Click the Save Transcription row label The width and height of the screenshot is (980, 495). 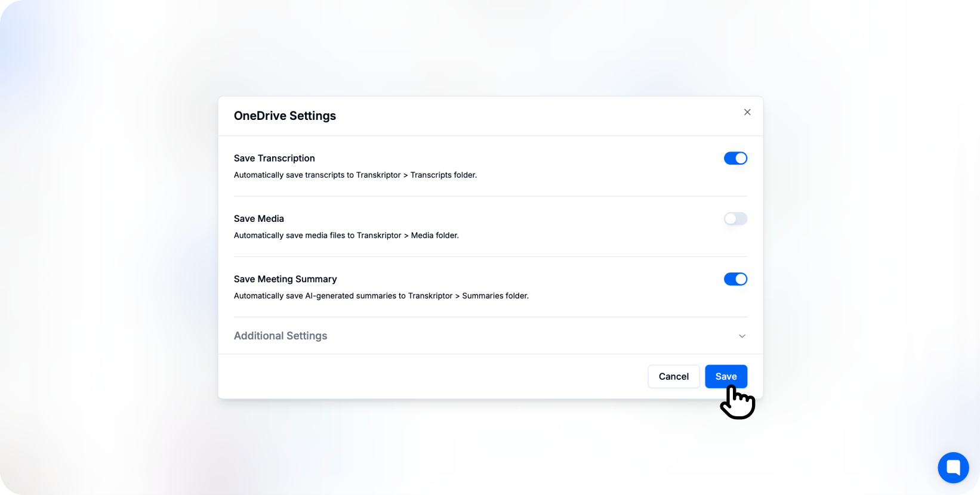pyautogui.click(x=274, y=158)
